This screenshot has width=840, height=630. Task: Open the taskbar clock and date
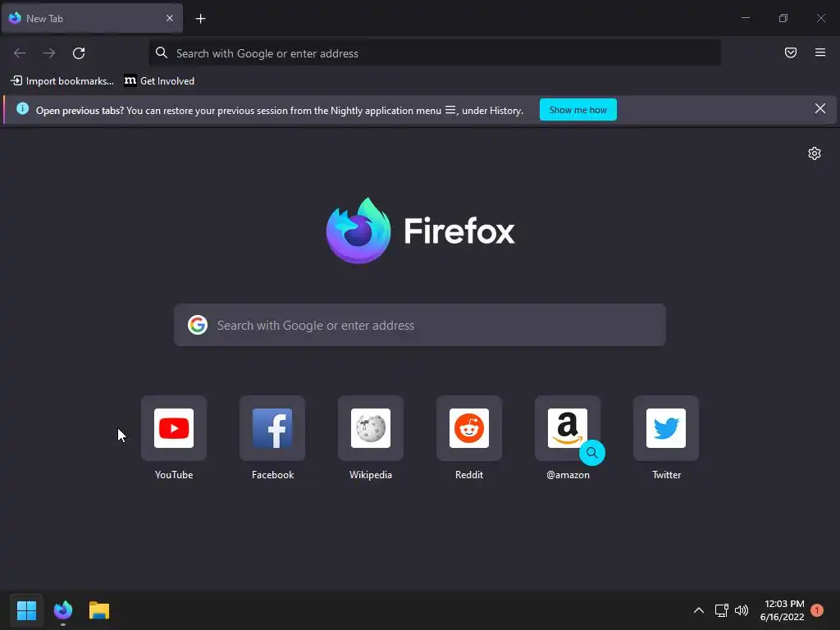click(782, 610)
